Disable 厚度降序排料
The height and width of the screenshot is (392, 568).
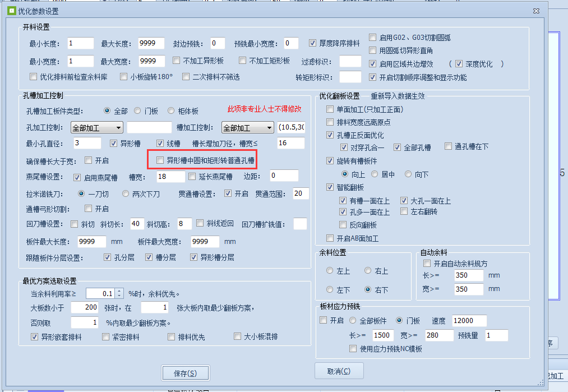coord(312,43)
